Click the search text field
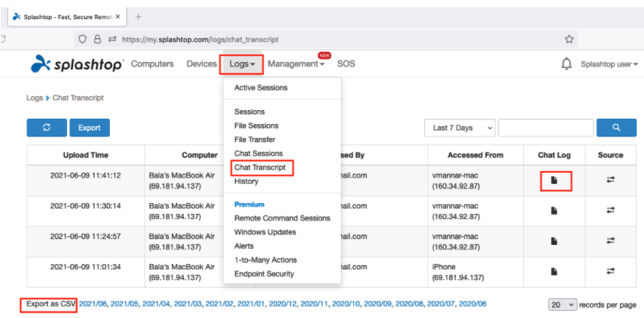This screenshot has height=318, width=644. click(546, 128)
